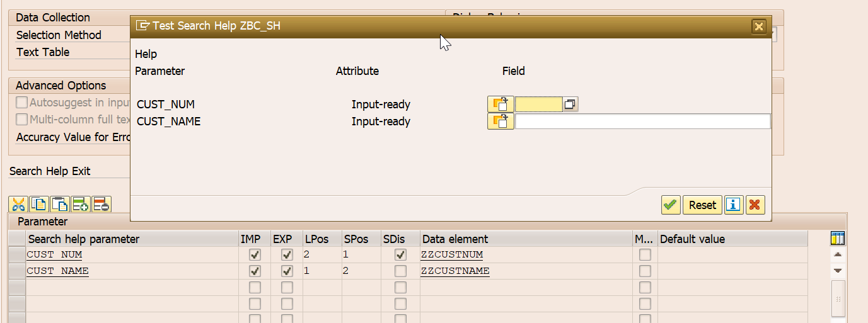Click the Copy icon in parameter toolbar
The image size is (868, 323).
[40, 204]
